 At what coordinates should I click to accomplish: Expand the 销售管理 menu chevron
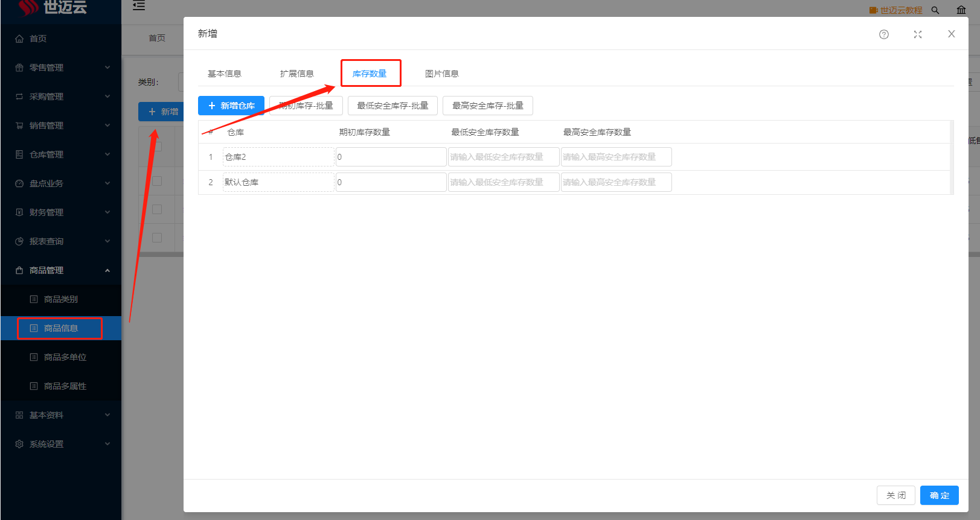coord(107,125)
